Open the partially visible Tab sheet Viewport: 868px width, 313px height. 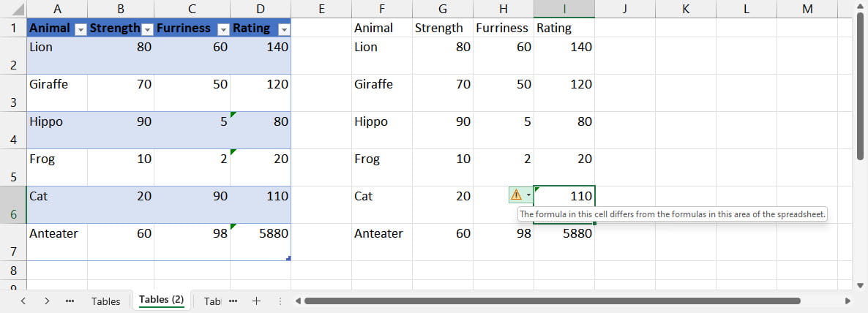[x=212, y=301]
